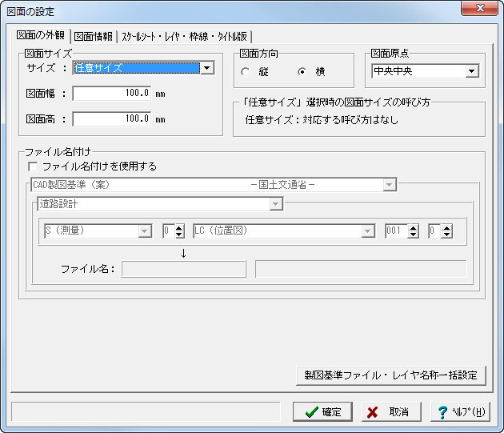Increase the last stepper after 001
The image size is (504, 433).
(446, 227)
